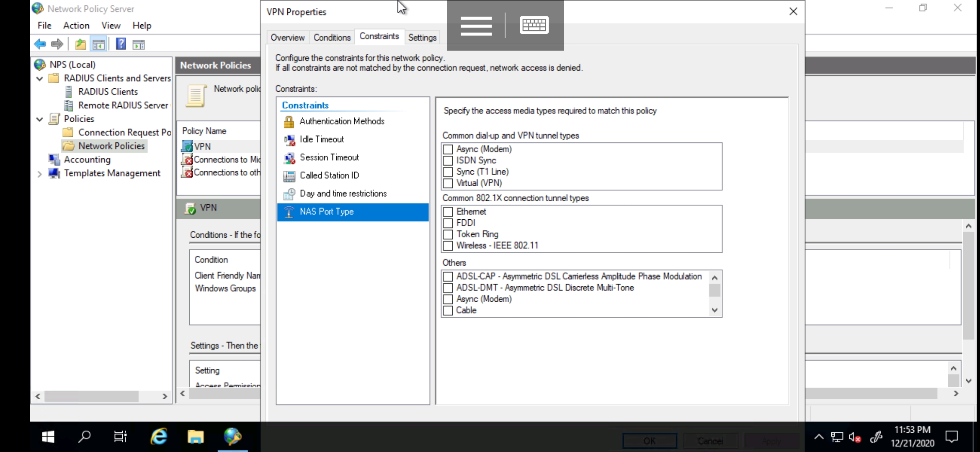980x452 pixels.
Task: Select the Session Timeout constraint icon
Action: 289,158
